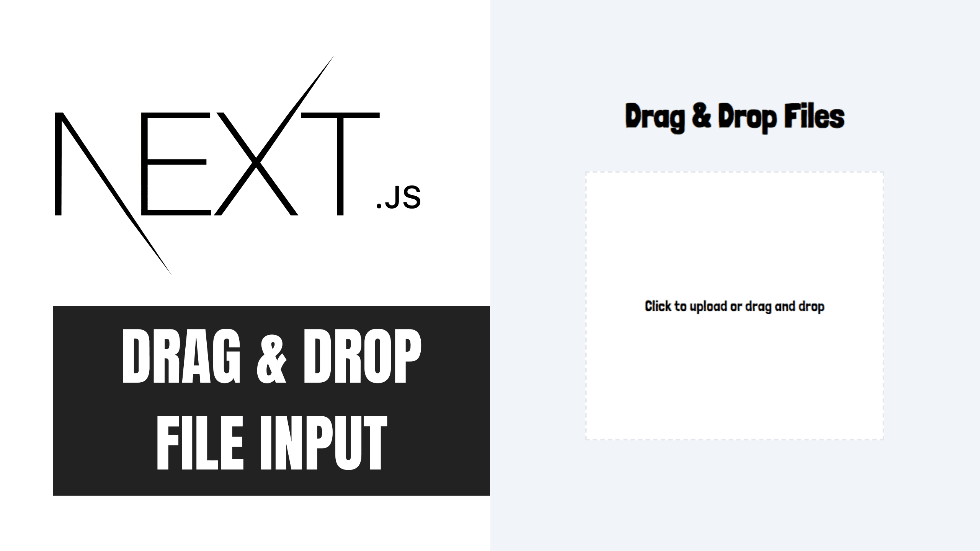Click the 'Drag & Drop Files' heading
This screenshot has width=980, height=551.
pyautogui.click(x=734, y=116)
